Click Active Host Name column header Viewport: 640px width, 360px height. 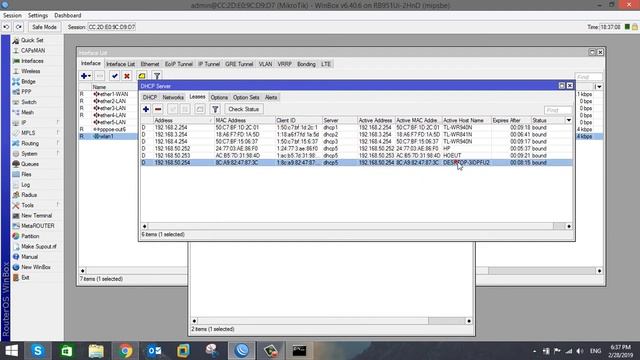467,120
